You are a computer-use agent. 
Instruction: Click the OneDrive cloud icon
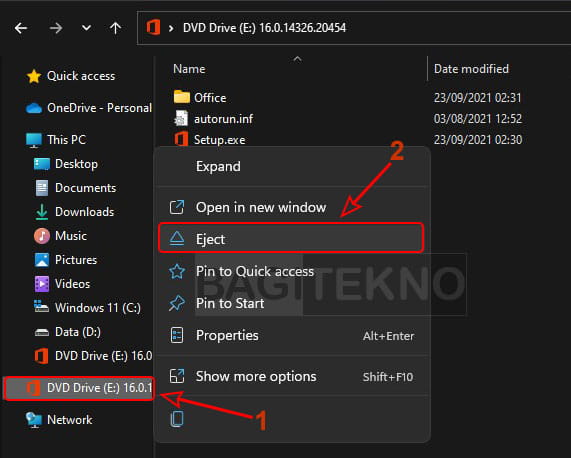tap(34, 108)
